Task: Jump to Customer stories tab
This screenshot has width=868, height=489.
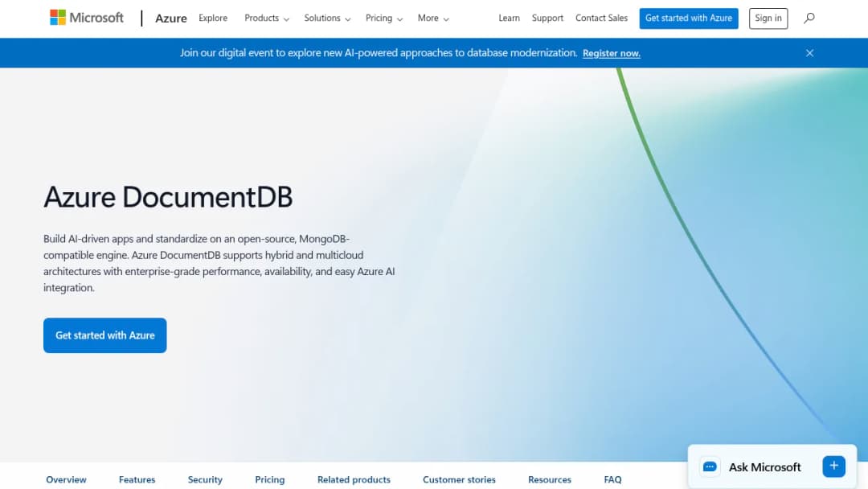Action: point(459,479)
